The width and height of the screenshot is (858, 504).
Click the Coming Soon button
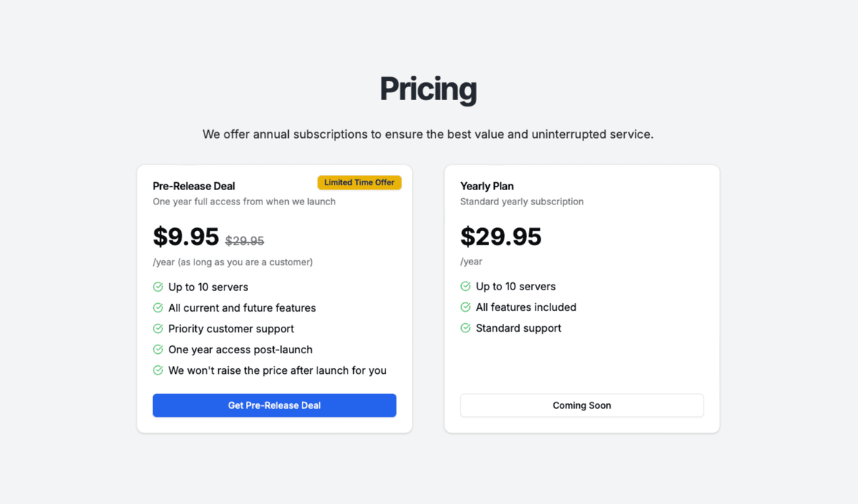tap(582, 405)
